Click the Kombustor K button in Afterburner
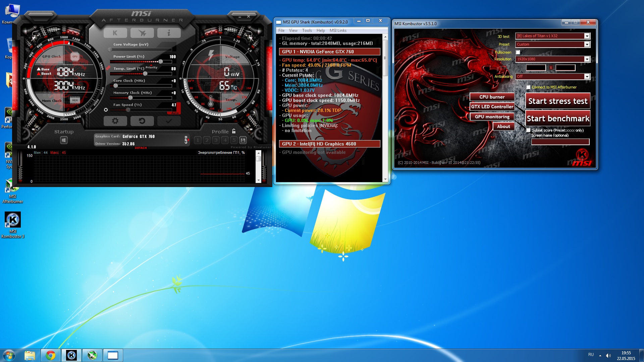The image size is (644, 362). click(115, 33)
